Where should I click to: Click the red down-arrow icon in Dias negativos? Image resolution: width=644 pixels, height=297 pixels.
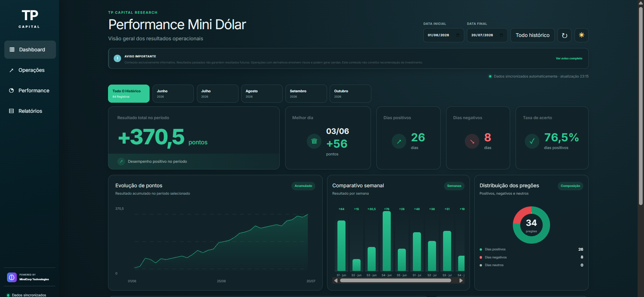[x=472, y=141]
